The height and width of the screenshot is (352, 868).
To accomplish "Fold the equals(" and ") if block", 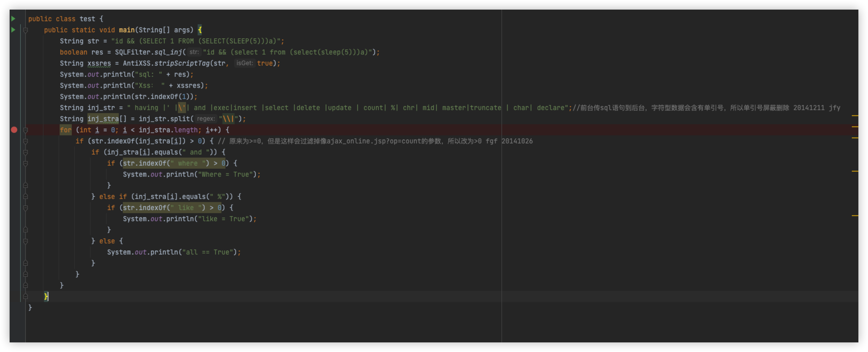I will (26, 152).
